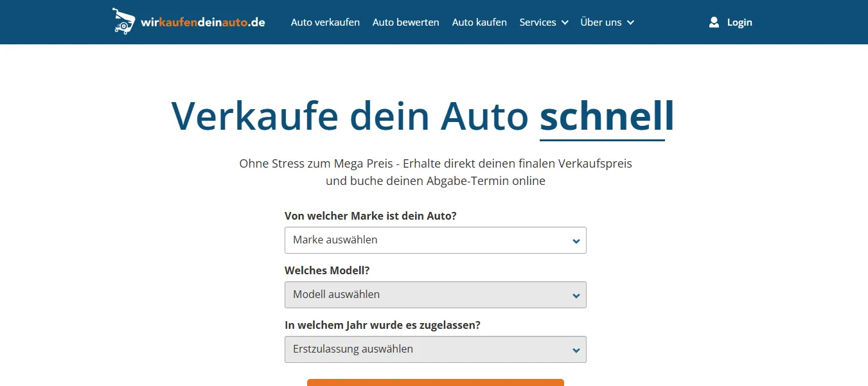Click the underlined word schnell in headline
The width and height of the screenshot is (868, 386).
pyautogui.click(x=607, y=116)
